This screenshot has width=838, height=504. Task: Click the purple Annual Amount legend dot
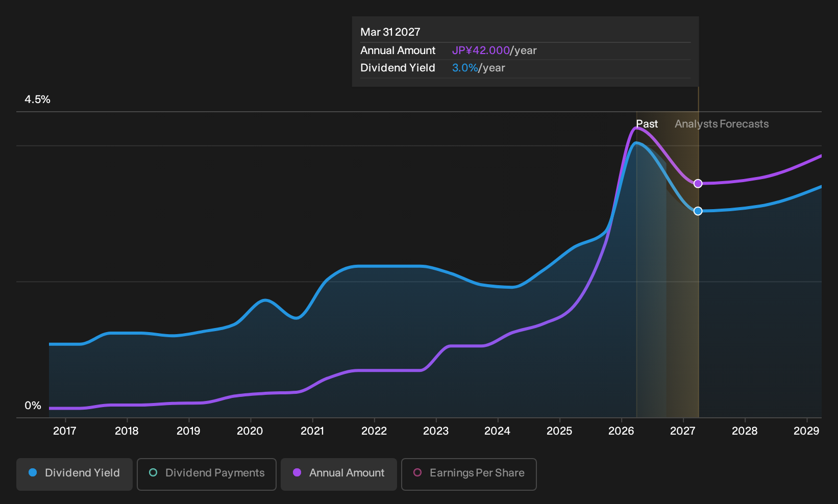point(297,472)
